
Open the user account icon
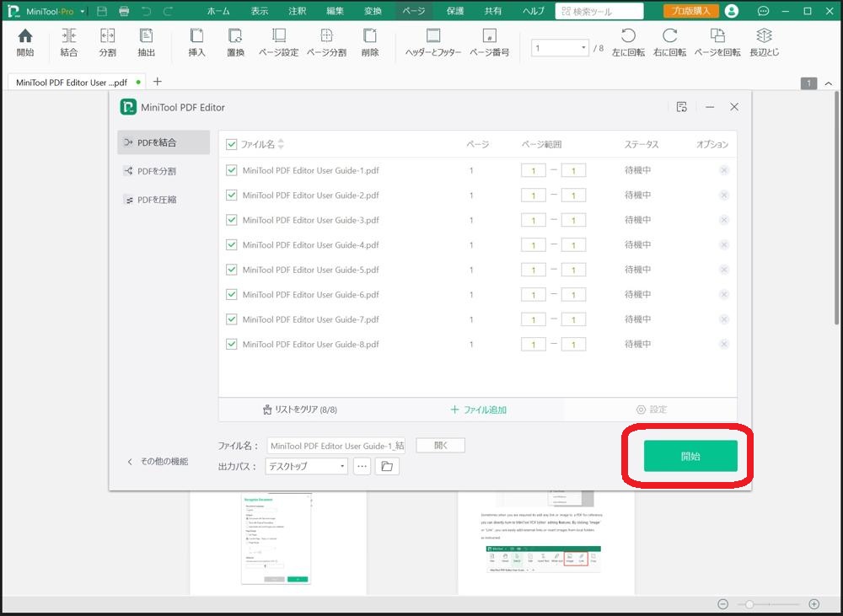coord(731,11)
